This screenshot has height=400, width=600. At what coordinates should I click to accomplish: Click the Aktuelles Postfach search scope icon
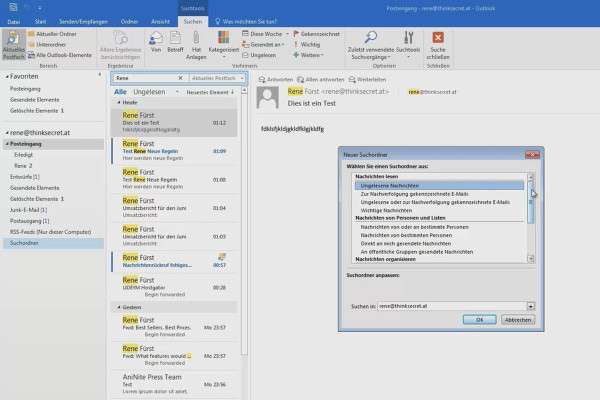pos(14,44)
